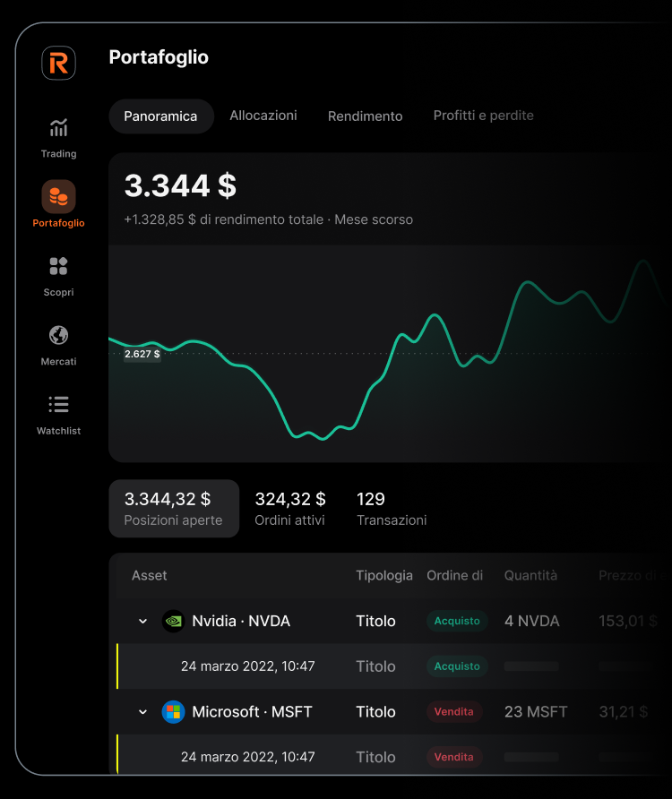Image resolution: width=672 pixels, height=799 pixels.
Task: Collapse the Nvidia NVDA row chevron
Action: [x=142, y=622]
